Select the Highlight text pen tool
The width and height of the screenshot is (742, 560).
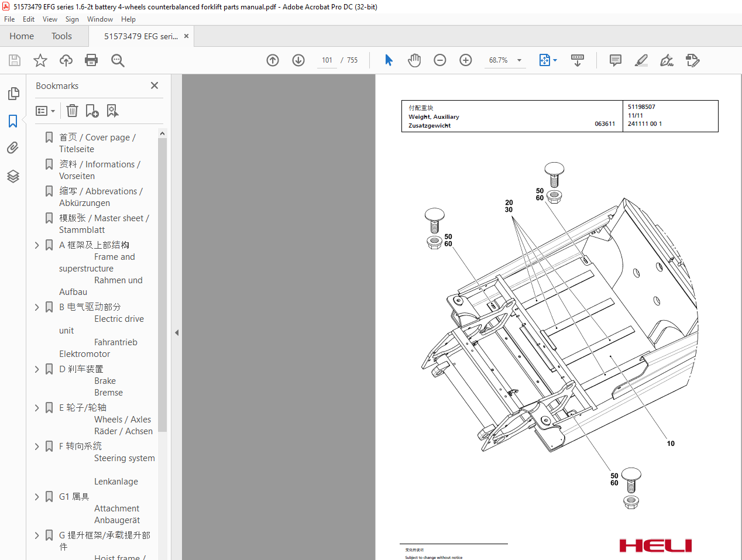tap(641, 60)
